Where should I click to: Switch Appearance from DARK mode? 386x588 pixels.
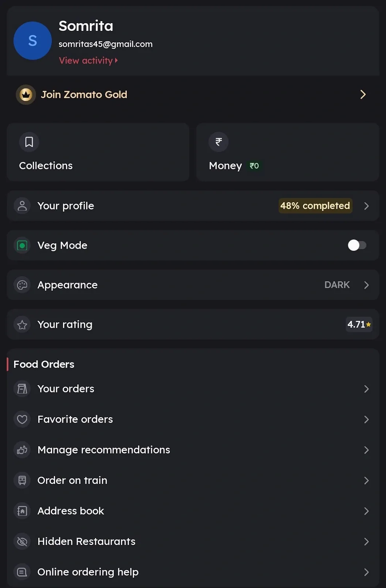click(337, 285)
